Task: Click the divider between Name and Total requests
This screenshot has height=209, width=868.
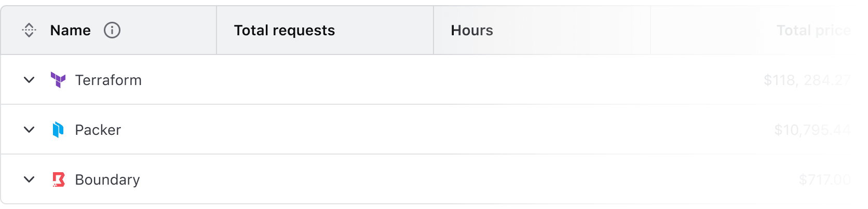Action: coord(216,31)
